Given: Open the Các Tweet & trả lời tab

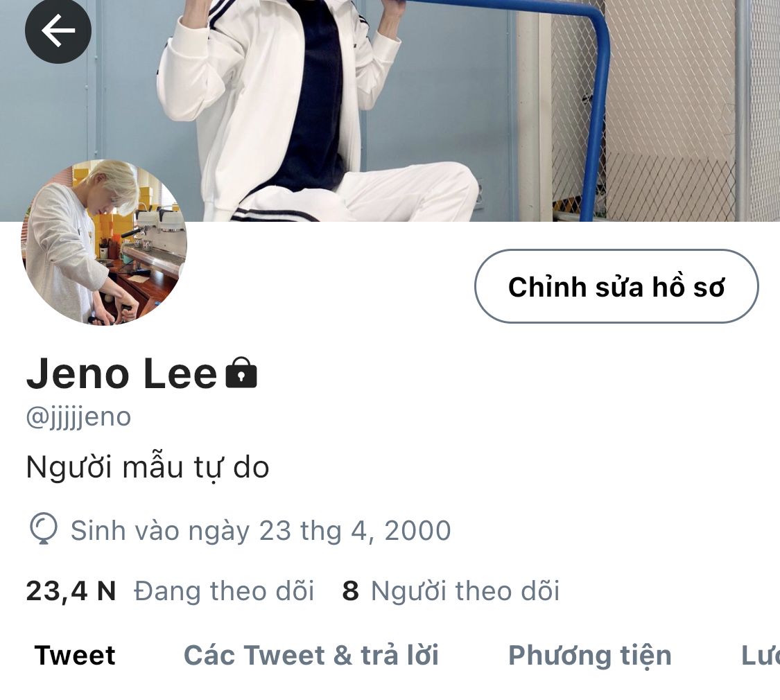Looking at the screenshot, I should click(311, 655).
